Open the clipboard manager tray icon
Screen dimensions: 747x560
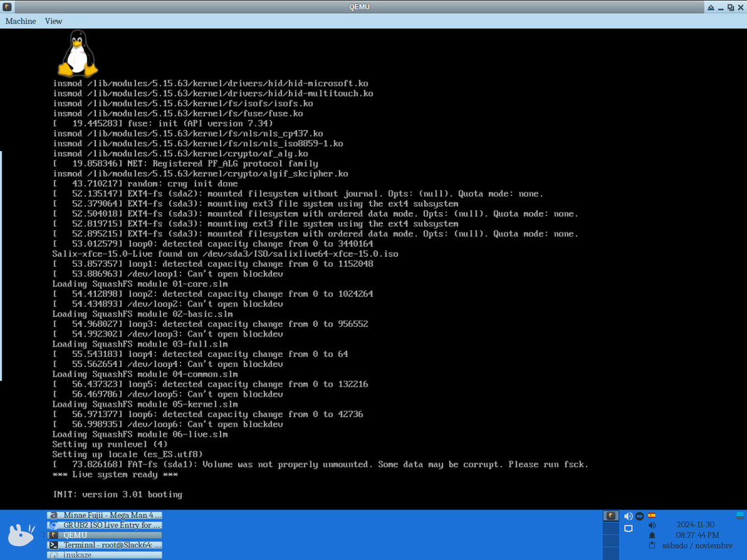click(x=652, y=545)
